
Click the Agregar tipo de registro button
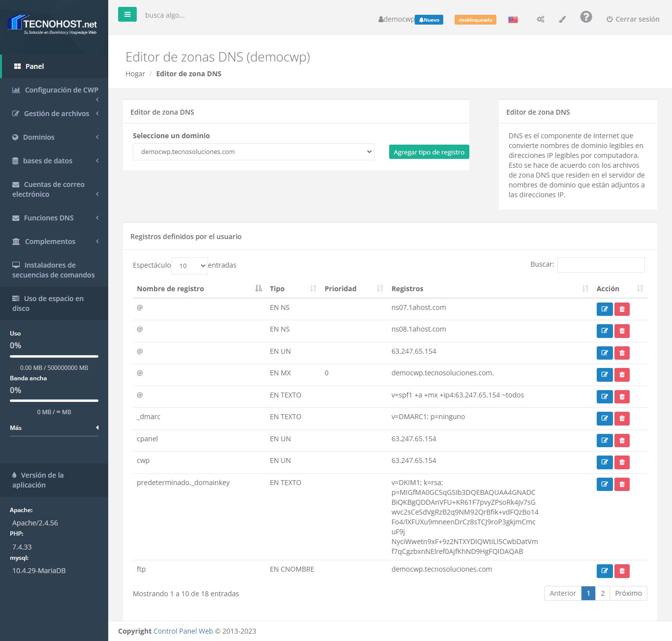[x=428, y=152]
